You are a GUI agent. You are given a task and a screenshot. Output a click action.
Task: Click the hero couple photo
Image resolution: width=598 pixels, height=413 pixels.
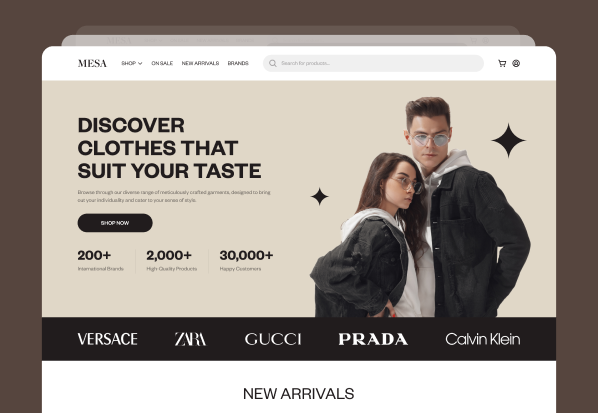(x=420, y=207)
